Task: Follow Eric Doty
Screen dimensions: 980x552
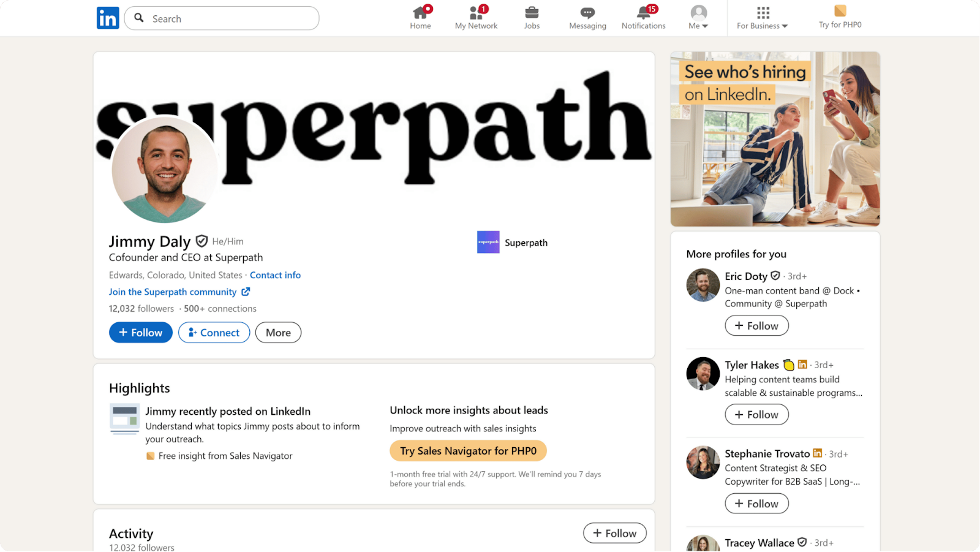Action: point(756,326)
